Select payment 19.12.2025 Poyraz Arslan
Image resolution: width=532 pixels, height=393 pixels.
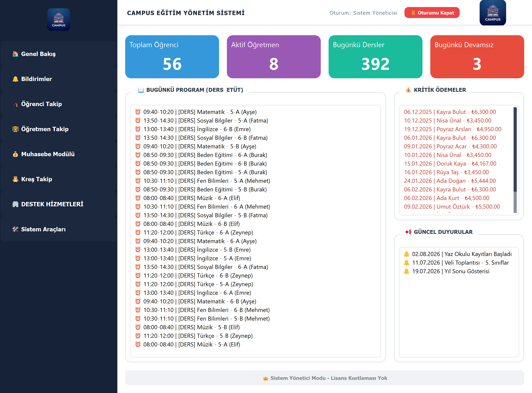tap(453, 129)
